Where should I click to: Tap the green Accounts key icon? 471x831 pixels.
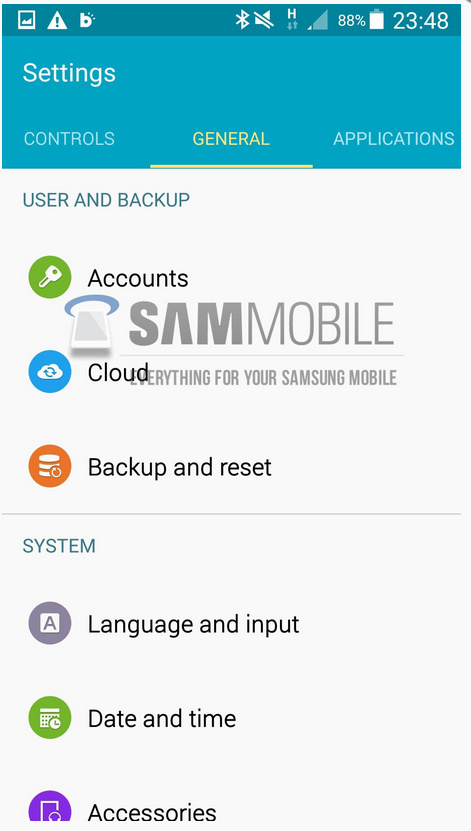pos(50,277)
